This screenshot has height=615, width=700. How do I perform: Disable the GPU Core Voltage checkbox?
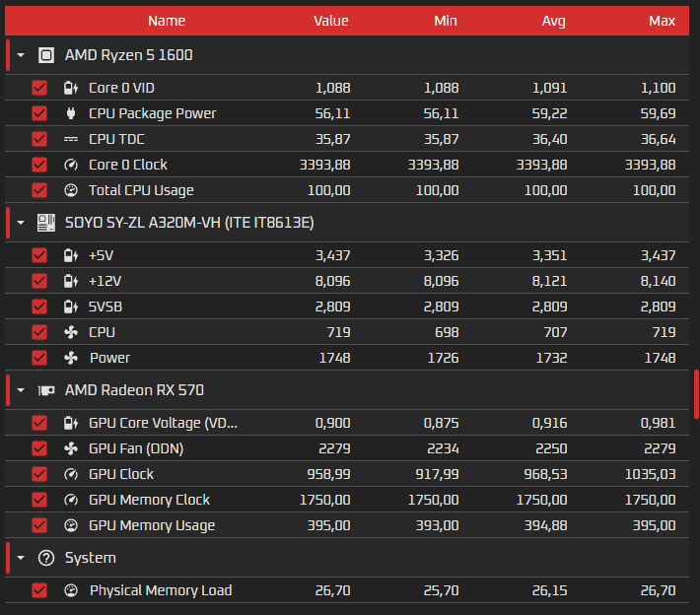[39, 423]
